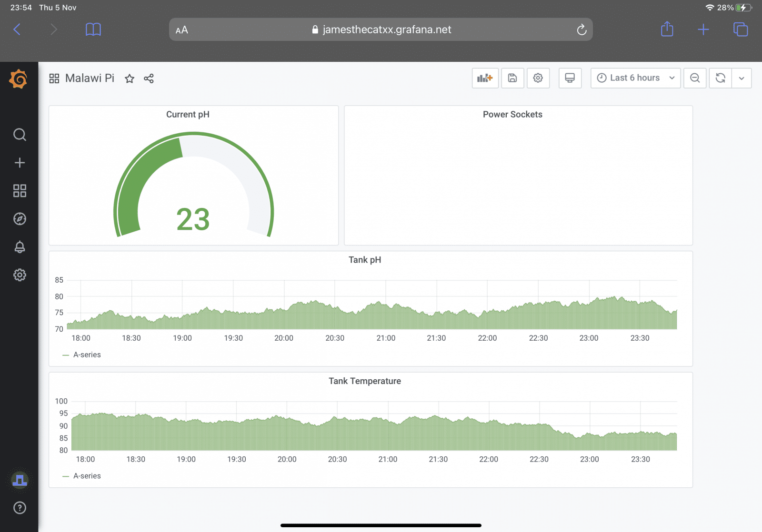
Task: Open the Current pH panel title menu
Action: [188, 114]
